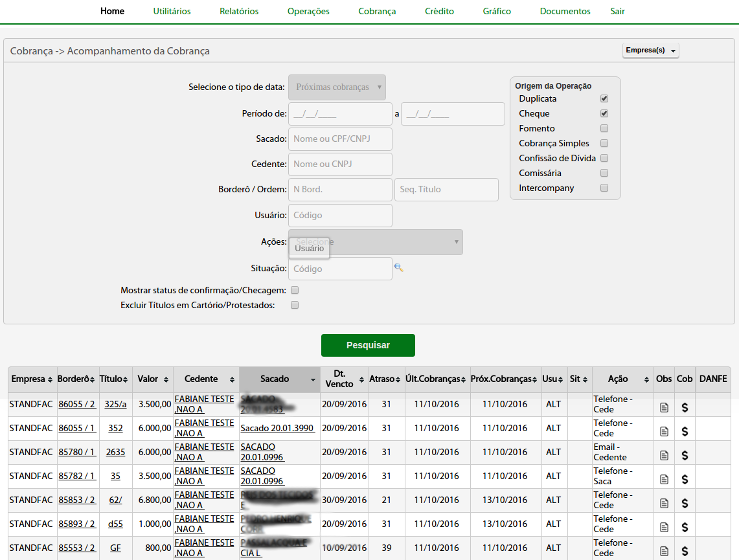
Task: Click the dollar icon for borderô 86055 / 1
Action: (x=685, y=431)
